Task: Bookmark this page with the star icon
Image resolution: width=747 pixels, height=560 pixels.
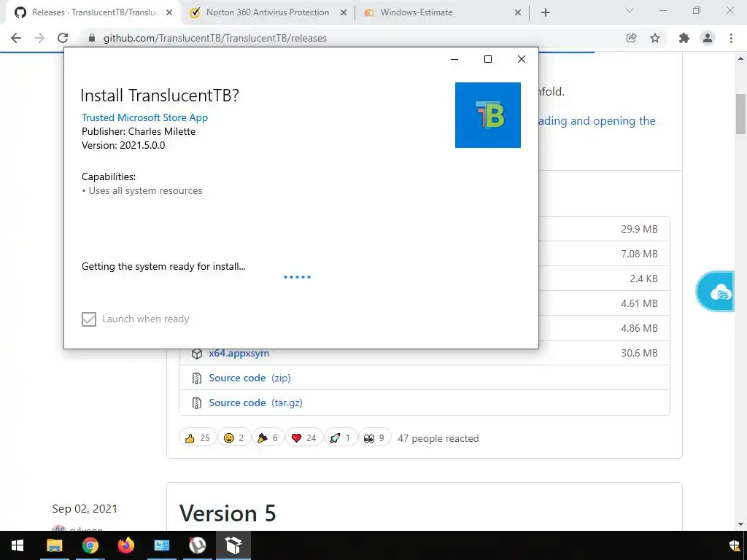Action: pos(655,38)
